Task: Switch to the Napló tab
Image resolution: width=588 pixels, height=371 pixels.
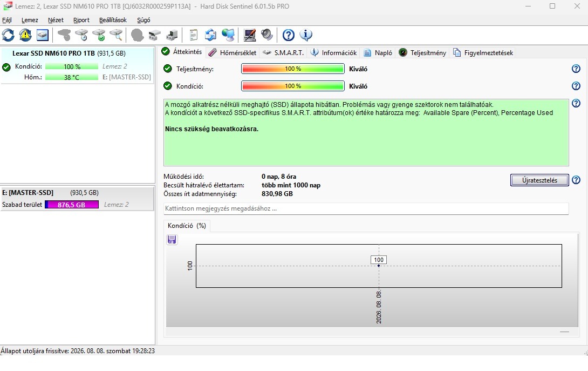Action: click(x=378, y=52)
